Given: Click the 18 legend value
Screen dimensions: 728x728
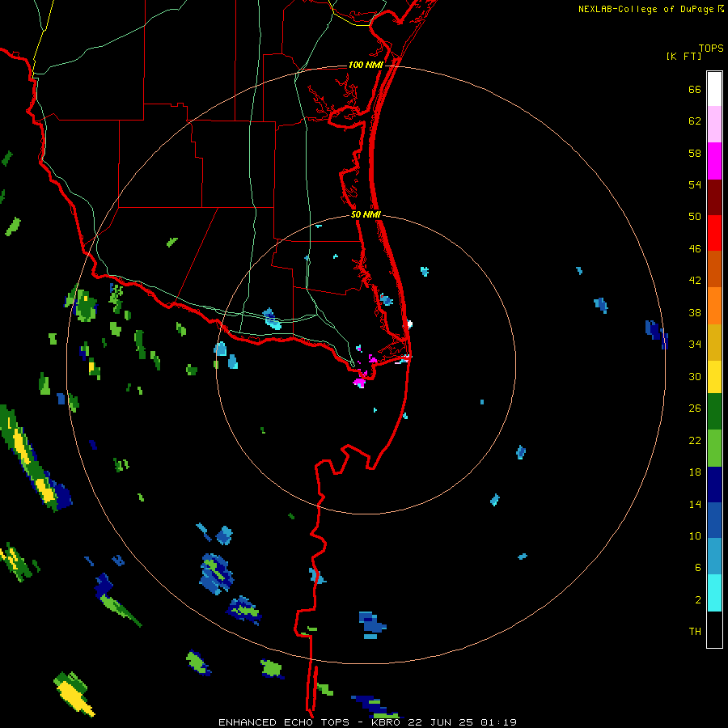Looking at the screenshot, I should pos(695,472).
